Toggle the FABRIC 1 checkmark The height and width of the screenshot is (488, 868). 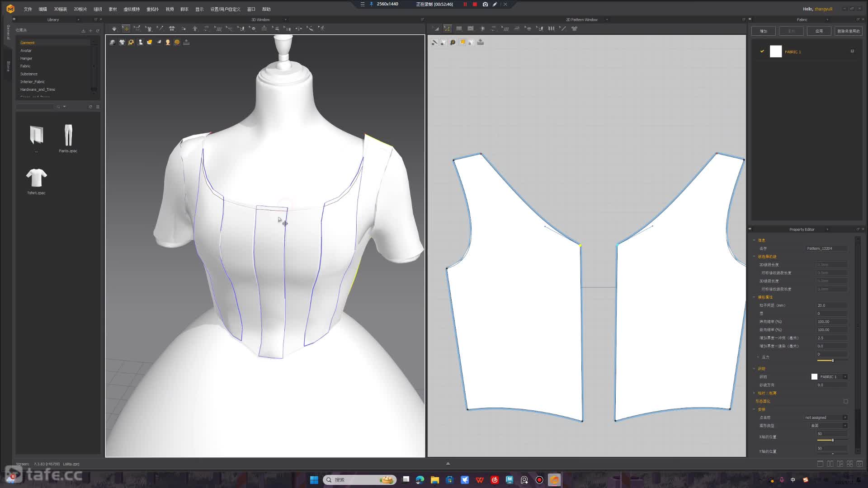pyautogui.click(x=762, y=51)
